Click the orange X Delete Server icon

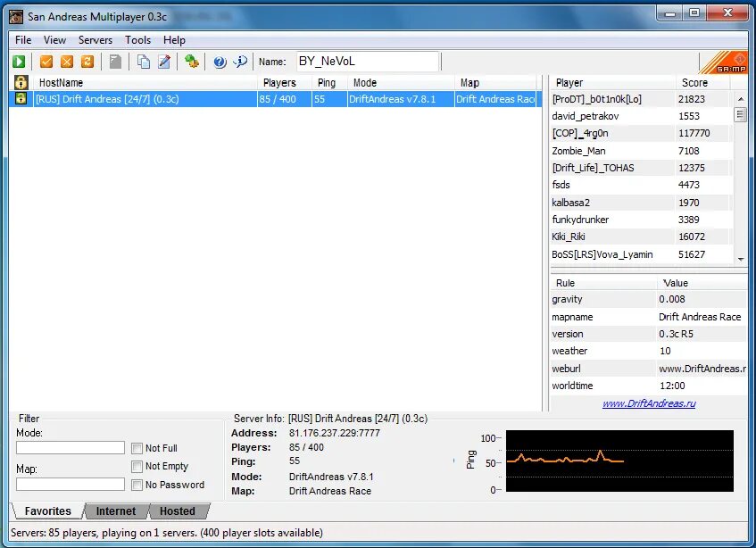(x=67, y=62)
